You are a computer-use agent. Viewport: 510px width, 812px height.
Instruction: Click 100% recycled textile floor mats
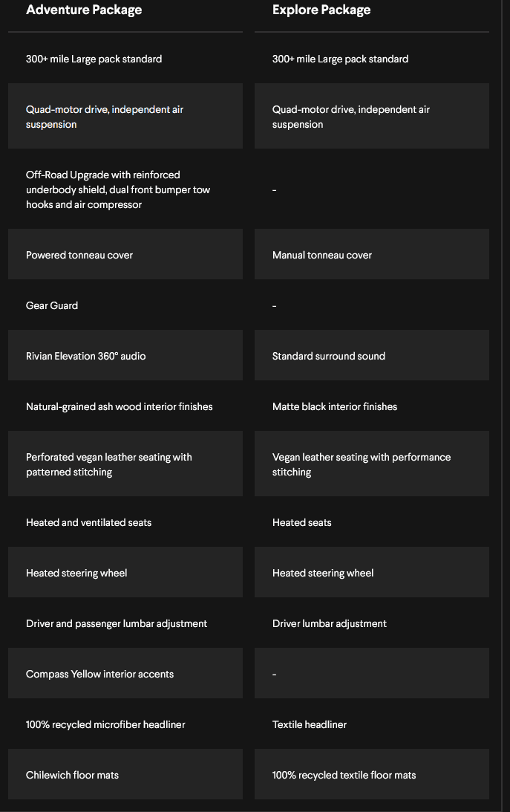(344, 776)
